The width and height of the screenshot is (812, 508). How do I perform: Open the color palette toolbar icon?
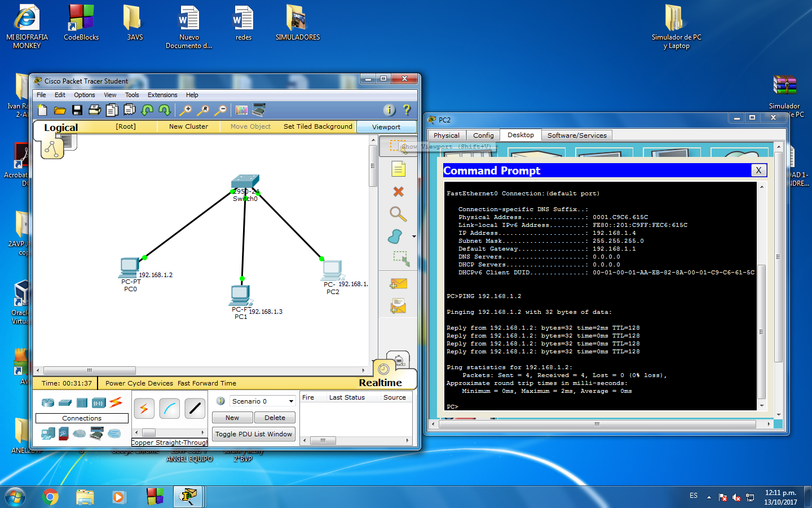coord(241,110)
